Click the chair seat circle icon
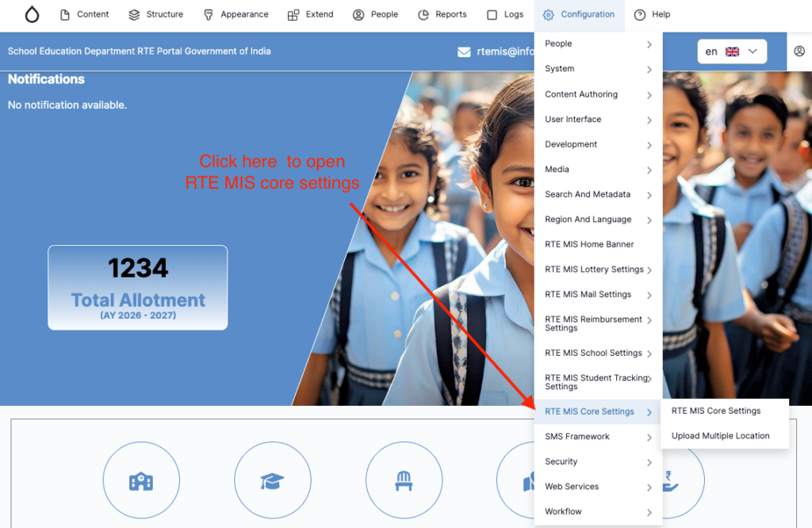The height and width of the screenshot is (528, 812). [404, 480]
